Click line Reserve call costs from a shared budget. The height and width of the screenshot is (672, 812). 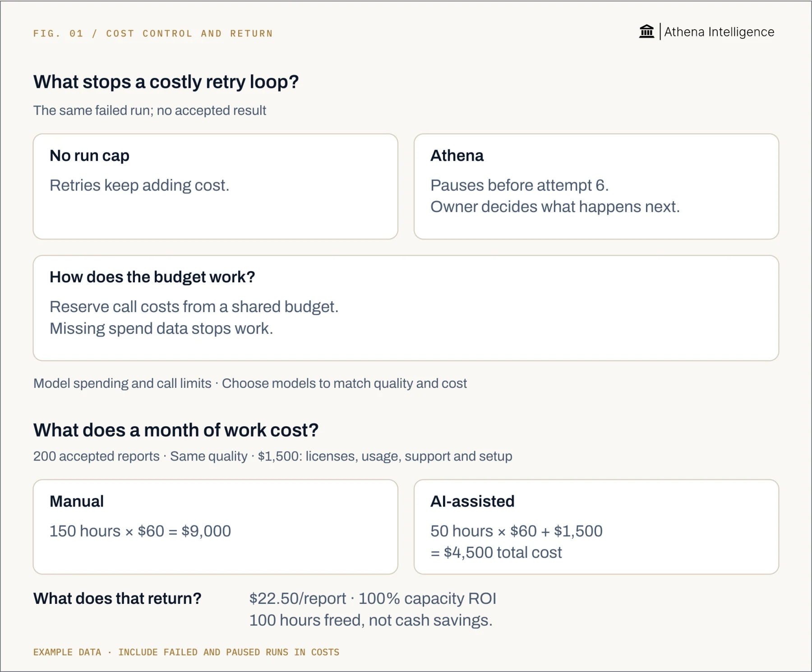click(194, 307)
